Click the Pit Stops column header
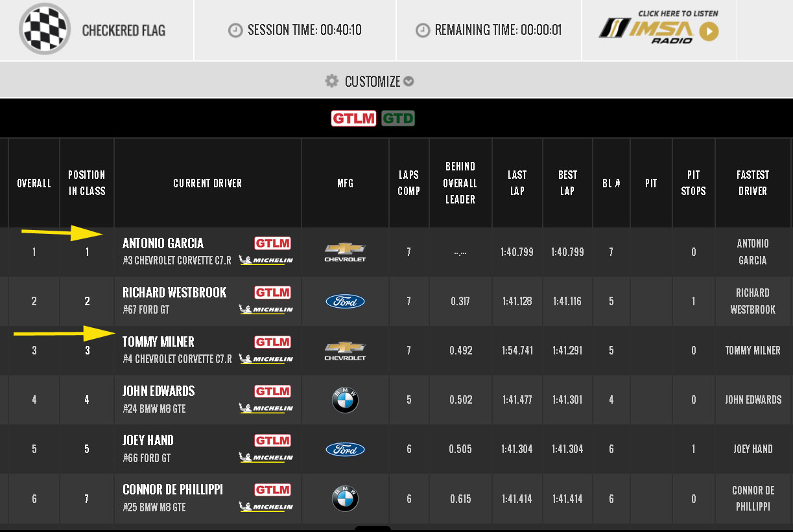Image resolution: width=793 pixels, height=532 pixels. click(x=693, y=183)
